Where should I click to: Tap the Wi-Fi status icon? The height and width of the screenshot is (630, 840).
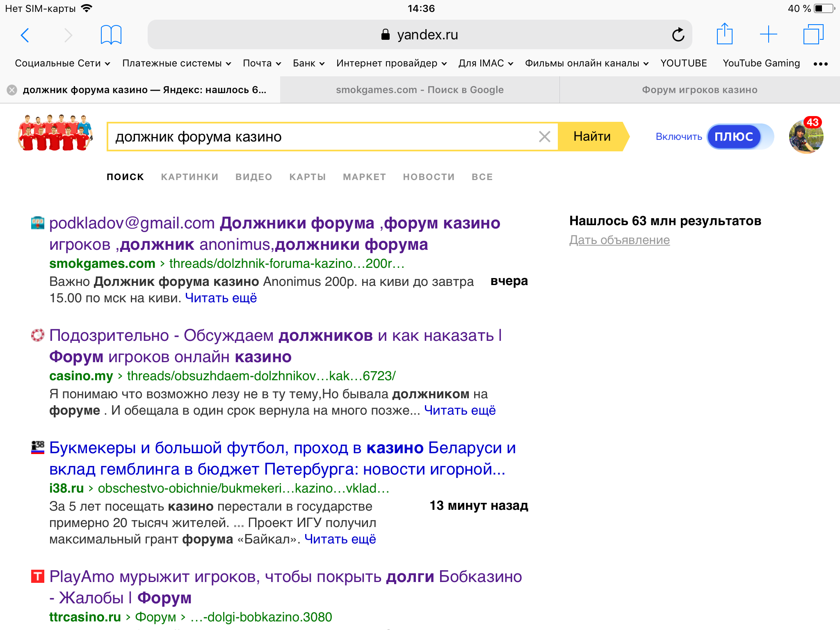point(87,8)
